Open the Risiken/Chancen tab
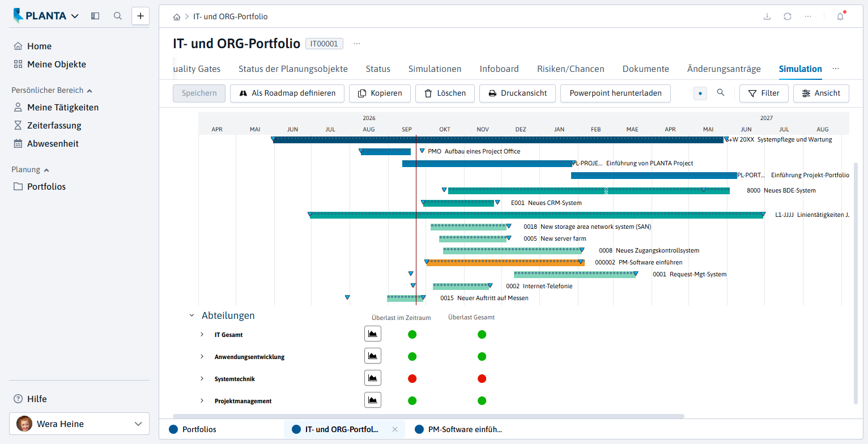Image resolution: width=868 pixels, height=444 pixels. [571, 69]
